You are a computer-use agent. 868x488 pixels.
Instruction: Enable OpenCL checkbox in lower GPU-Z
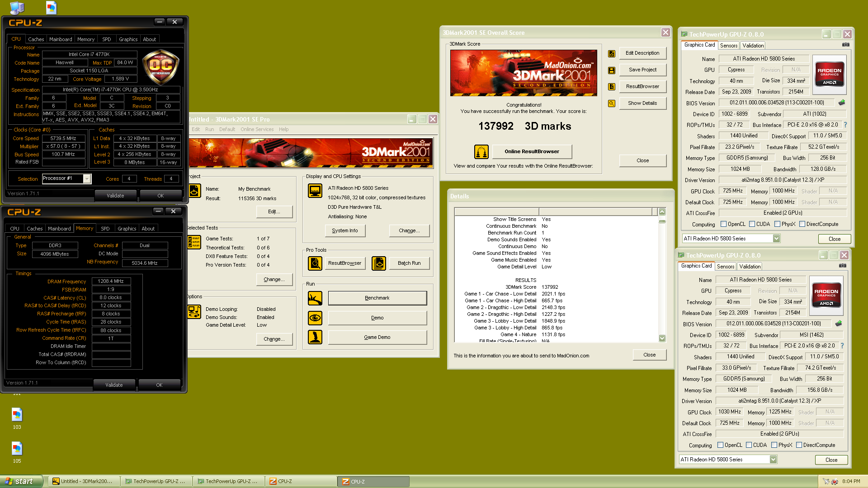coord(720,445)
